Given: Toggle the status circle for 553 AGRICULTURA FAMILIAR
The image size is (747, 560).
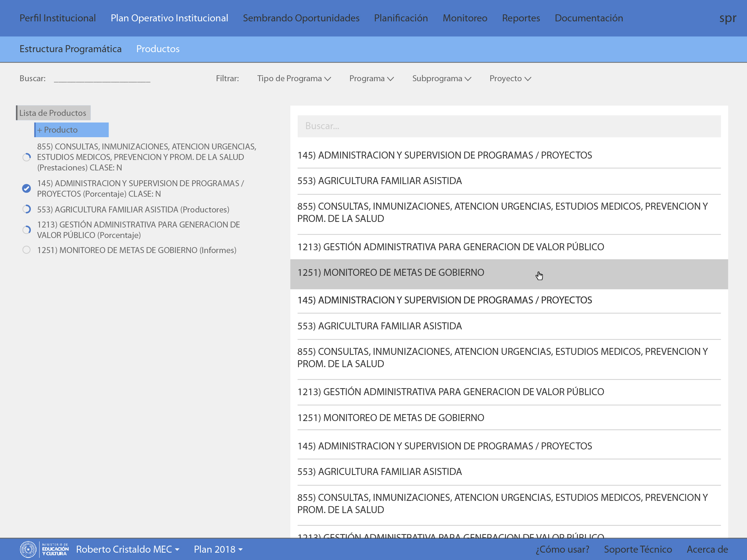Looking at the screenshot, I should click(27, 209).
